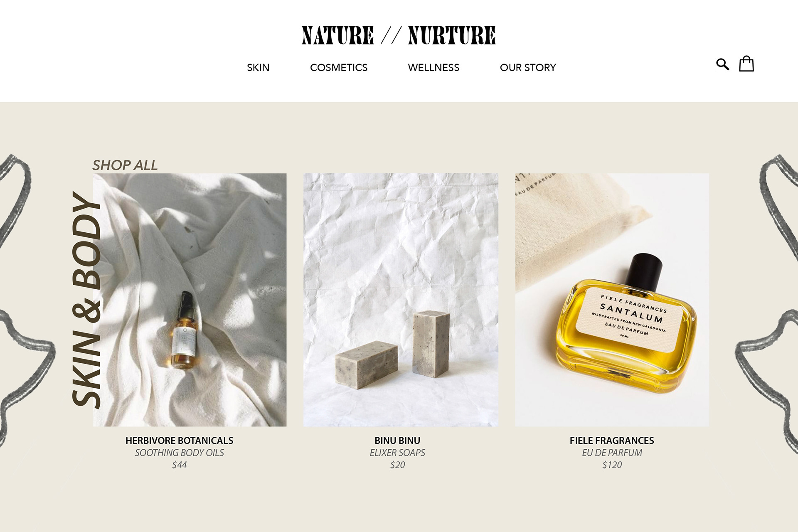This screenshot has width=798, height=532.
Task: Open the COSMETICS menu item
Action: pyautogui.click(x=339, y=67)
